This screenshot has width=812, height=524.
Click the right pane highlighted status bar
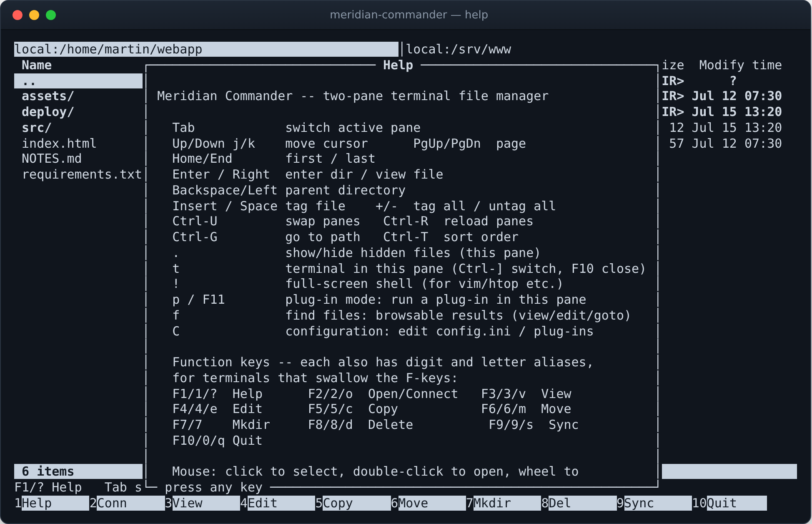(729, 471)
